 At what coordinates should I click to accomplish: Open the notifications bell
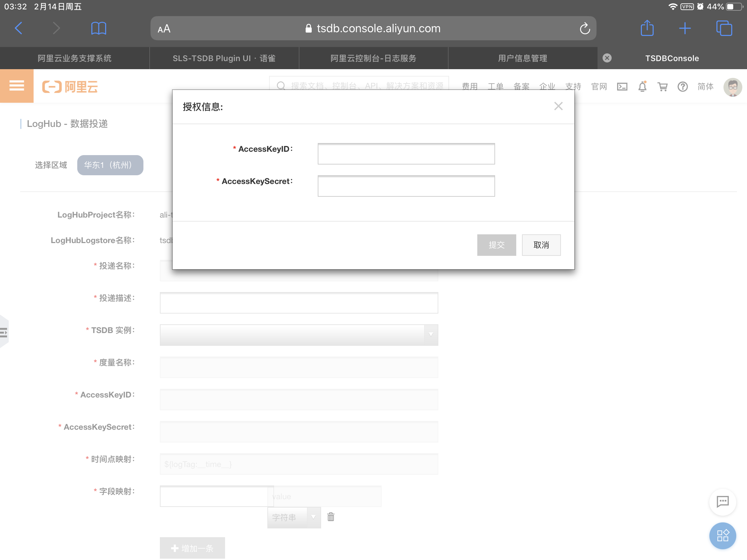[x=642, y=87]
